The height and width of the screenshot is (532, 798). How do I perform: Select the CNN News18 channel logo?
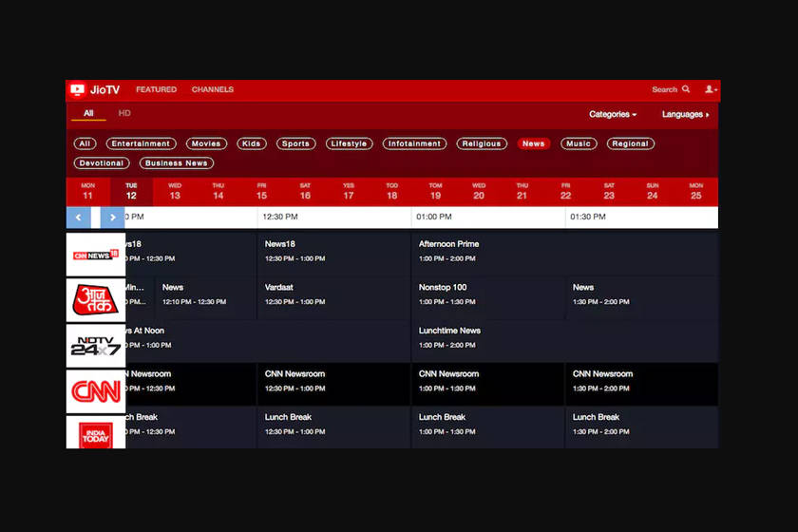click(96, 255)
